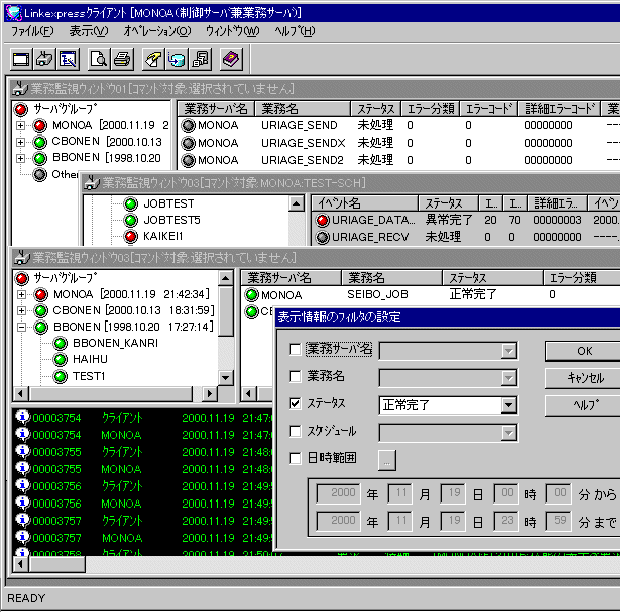Screen dimensions: 620x612
Task: Expand CBONEN node in window 01 tree
Action: pyautogui.click(x=21, y=142)
